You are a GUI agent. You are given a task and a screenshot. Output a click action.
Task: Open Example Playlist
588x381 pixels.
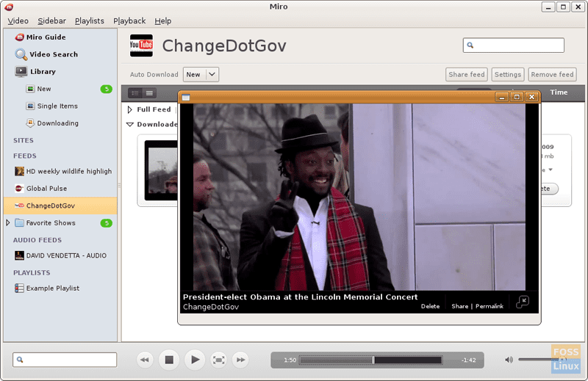tap(47, 288)
